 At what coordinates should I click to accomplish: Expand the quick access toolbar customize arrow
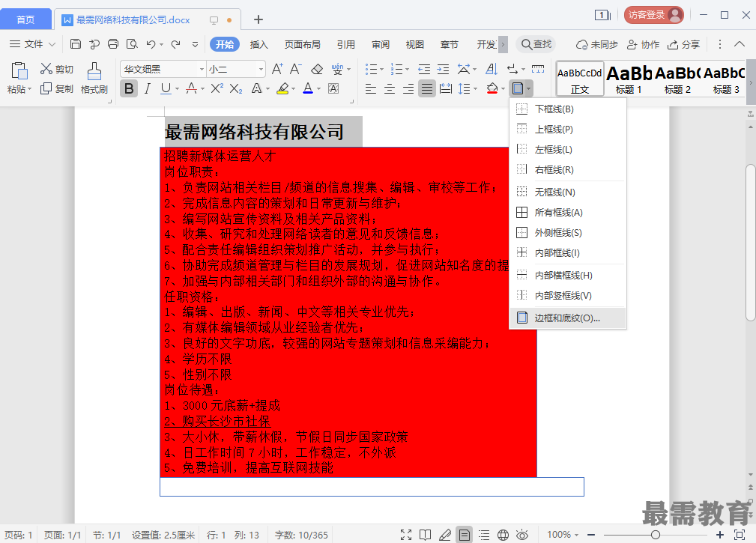[x=196, y=44]
